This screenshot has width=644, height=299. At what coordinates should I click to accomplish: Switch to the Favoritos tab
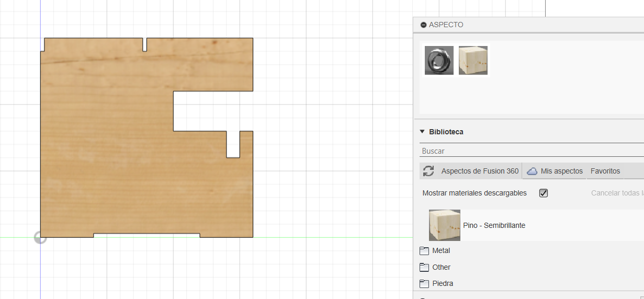pyautogui.click(x=605, y=171)
